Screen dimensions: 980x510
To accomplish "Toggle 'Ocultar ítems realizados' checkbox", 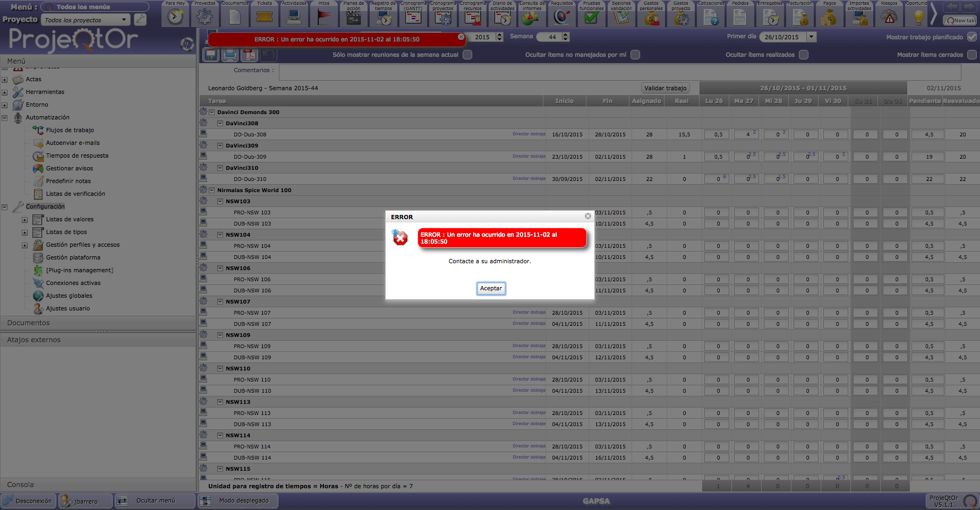I will pyautogui.click(x=804, y=55).
